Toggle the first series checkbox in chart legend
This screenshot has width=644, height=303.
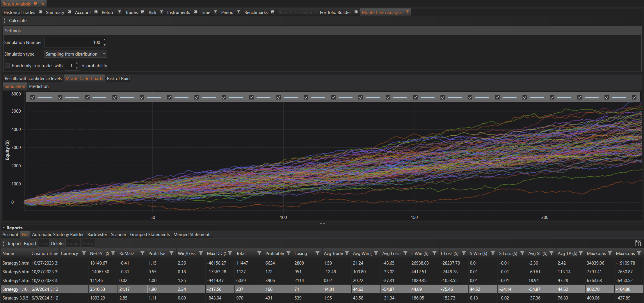(x=33, y=97)
